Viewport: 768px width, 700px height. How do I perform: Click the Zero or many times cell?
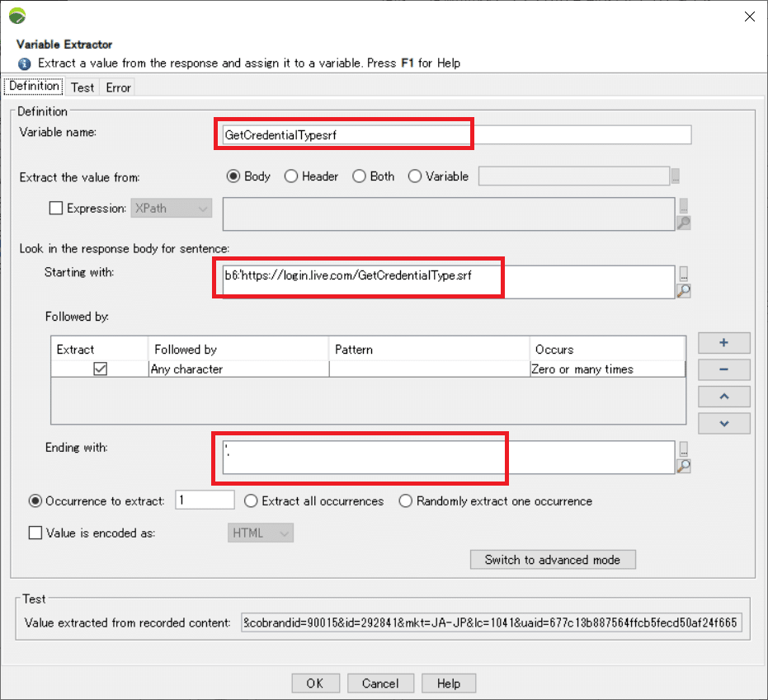[x=607, y=369]
